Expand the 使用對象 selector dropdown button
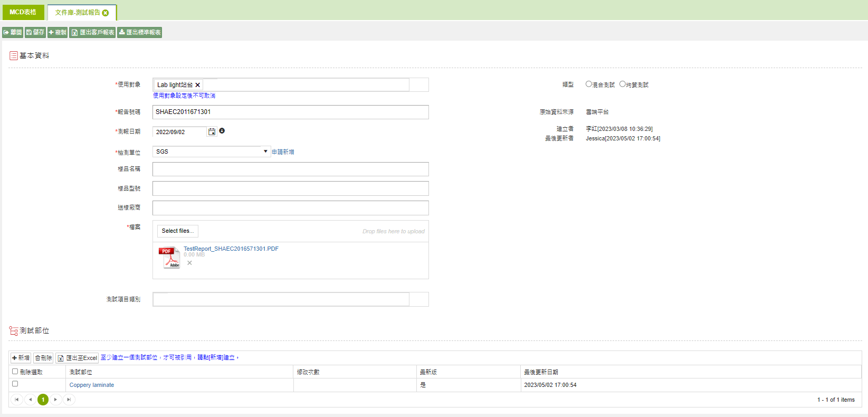868x417 pixels. [x=419, y=85]
